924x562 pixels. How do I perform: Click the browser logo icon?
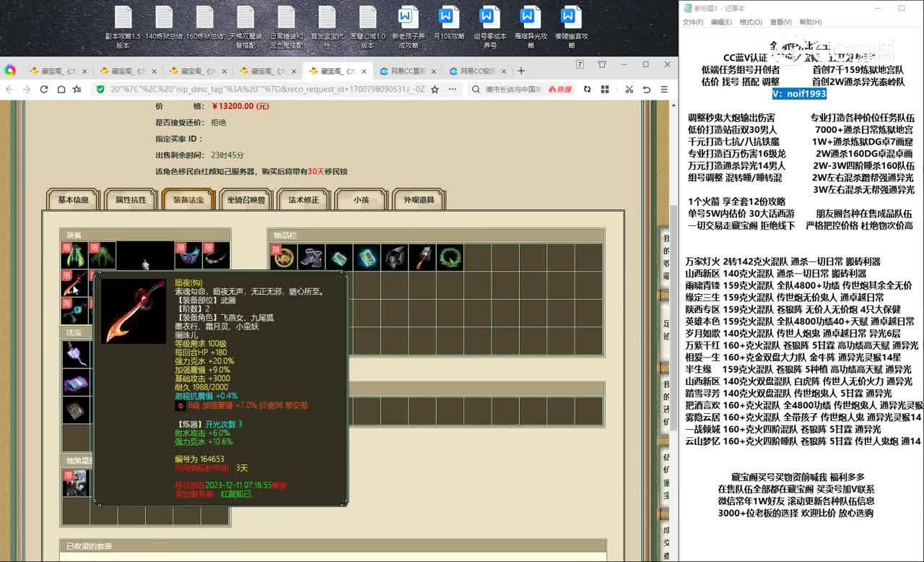point(10,70)
